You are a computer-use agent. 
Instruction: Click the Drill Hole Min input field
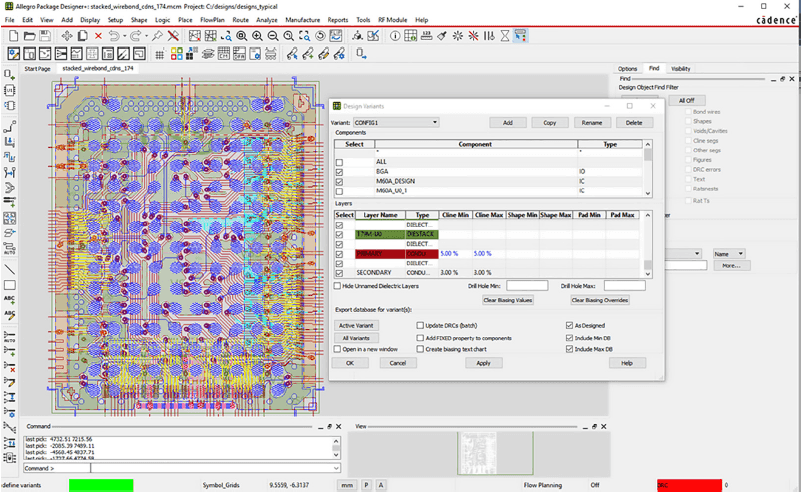527,286
